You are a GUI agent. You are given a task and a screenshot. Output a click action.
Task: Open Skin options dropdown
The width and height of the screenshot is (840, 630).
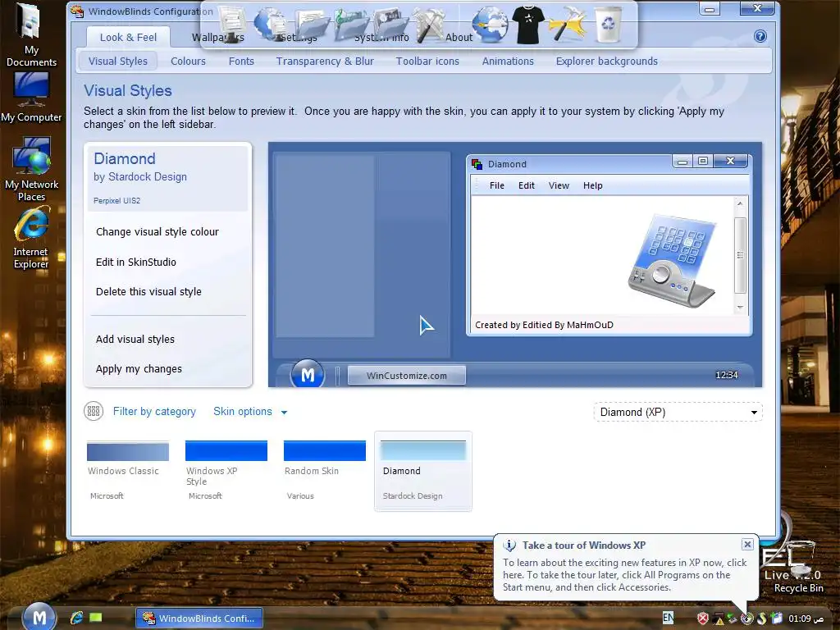pos(250,412)
